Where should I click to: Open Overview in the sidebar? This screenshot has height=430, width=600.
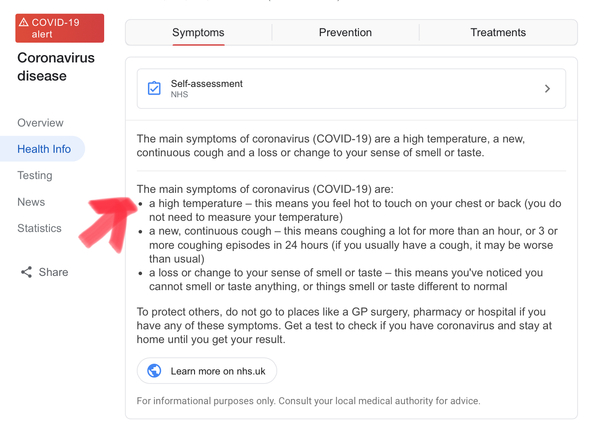[40, 123]
